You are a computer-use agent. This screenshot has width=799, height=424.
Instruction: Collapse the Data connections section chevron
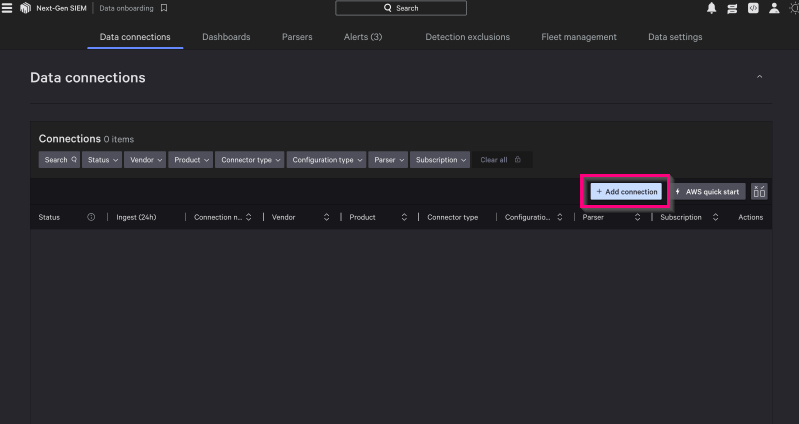(x=759, y=77)
